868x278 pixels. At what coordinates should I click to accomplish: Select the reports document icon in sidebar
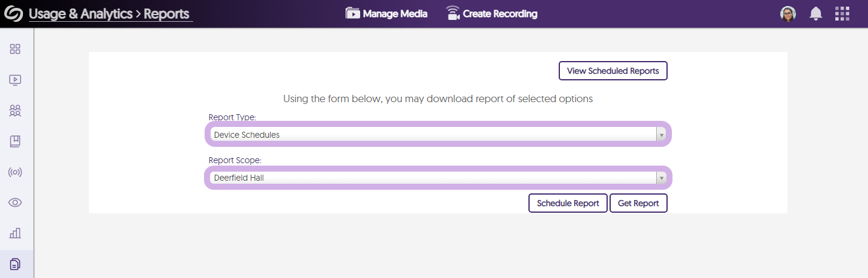16,264
